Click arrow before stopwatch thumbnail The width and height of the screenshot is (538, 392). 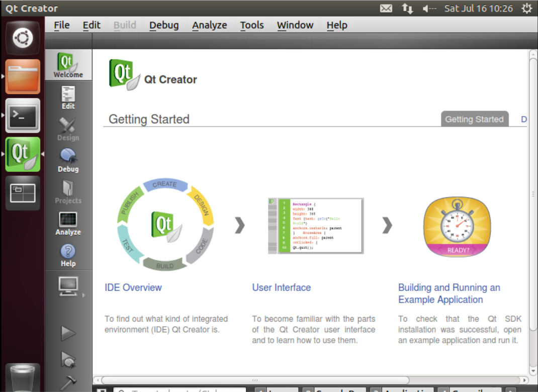387,225
